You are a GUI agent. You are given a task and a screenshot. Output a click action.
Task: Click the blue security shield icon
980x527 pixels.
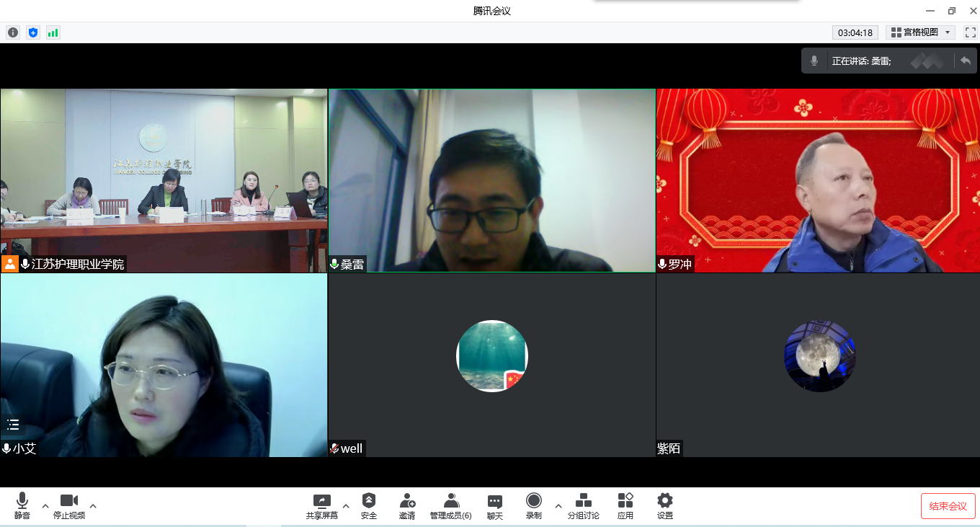coord(32,32)
